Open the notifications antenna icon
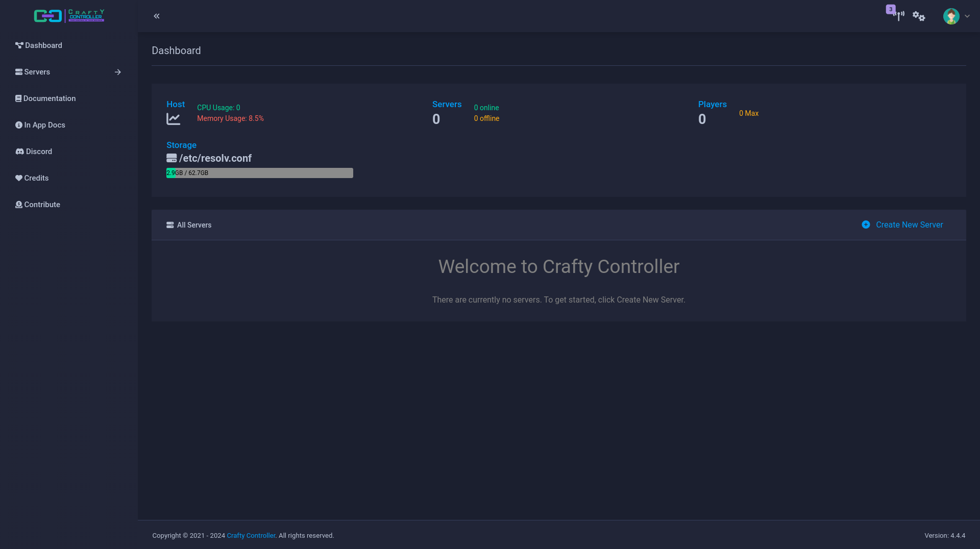 point(899,16)
